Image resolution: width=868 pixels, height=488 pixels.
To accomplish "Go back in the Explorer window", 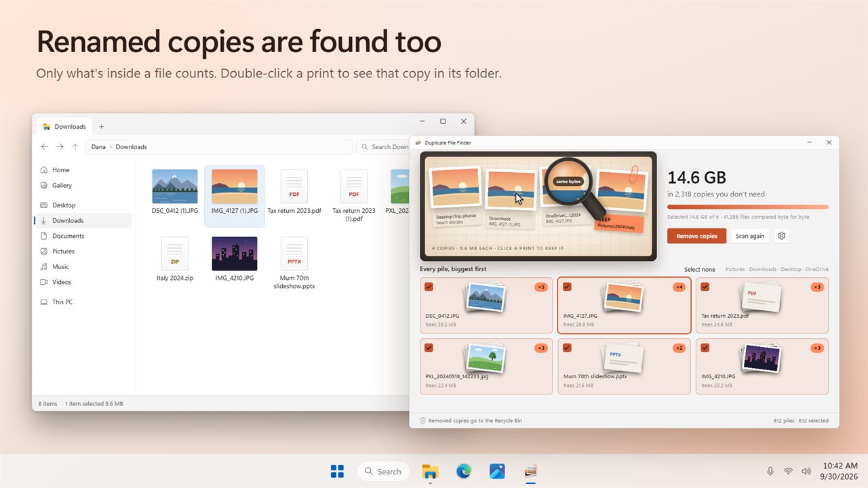I will tap(45, 146).
